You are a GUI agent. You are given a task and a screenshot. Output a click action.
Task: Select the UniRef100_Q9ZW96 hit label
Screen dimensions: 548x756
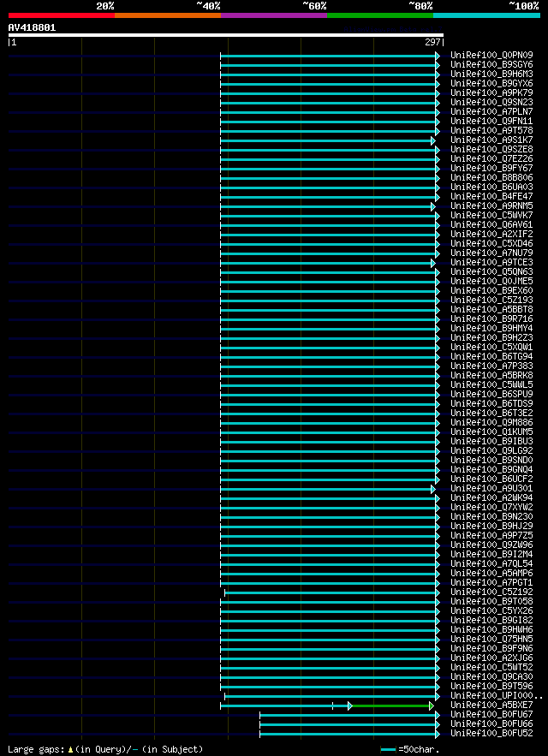[x=492, y=545]
